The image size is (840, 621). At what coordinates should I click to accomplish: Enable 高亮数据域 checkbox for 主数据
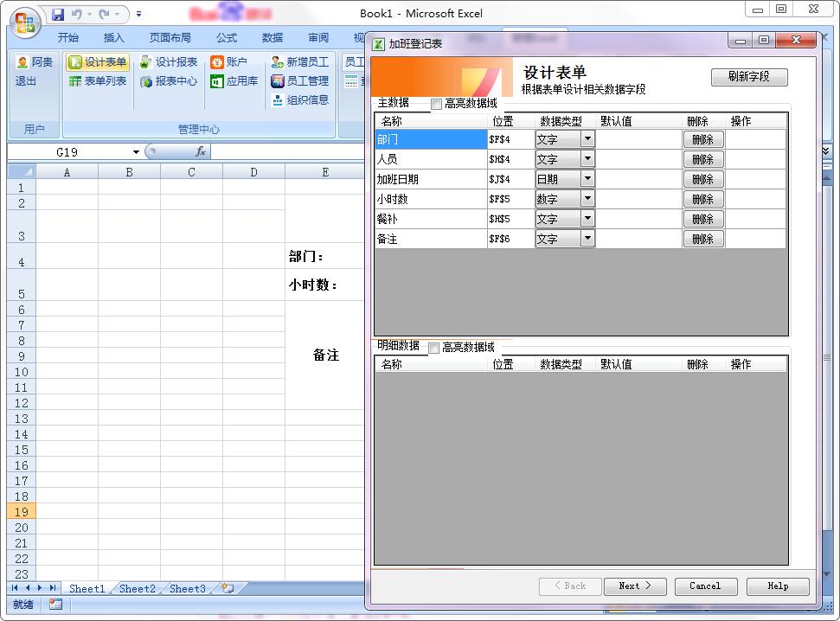436,105
